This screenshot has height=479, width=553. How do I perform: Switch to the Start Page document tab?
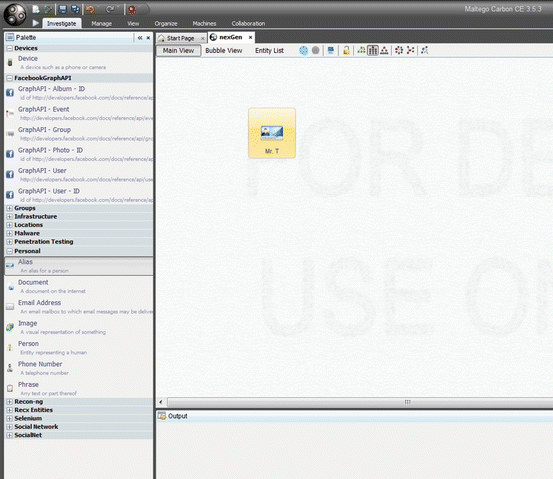pos(181,38)
